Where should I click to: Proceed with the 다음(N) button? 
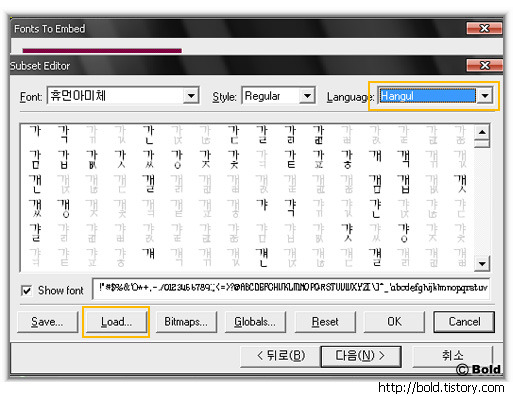click(361, 356)
